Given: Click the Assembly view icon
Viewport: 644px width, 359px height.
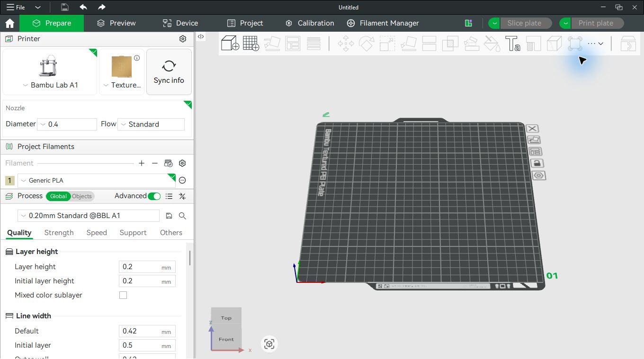Looking at the screenshot, I should pos(628,44).
